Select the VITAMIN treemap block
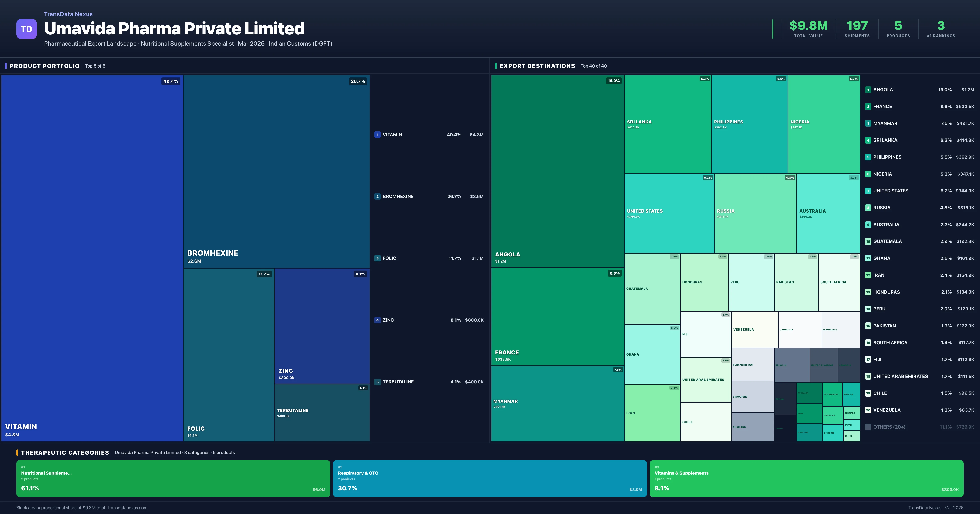The height and width of the screenshot is (514, 980). (x=92, y=258)
